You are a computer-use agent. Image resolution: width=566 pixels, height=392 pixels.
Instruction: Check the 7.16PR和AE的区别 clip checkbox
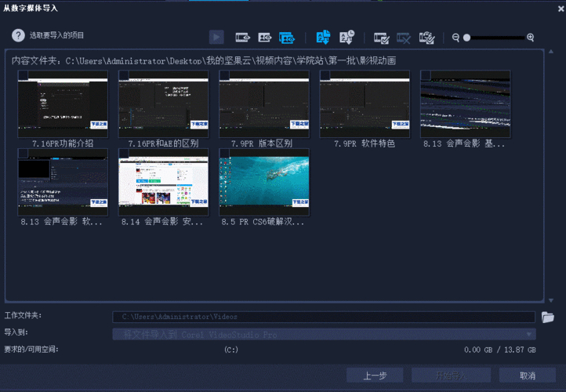point(124,75)
